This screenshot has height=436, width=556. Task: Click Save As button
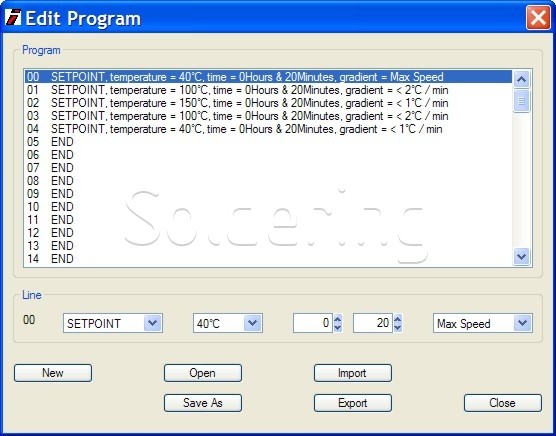click(203, 403)
